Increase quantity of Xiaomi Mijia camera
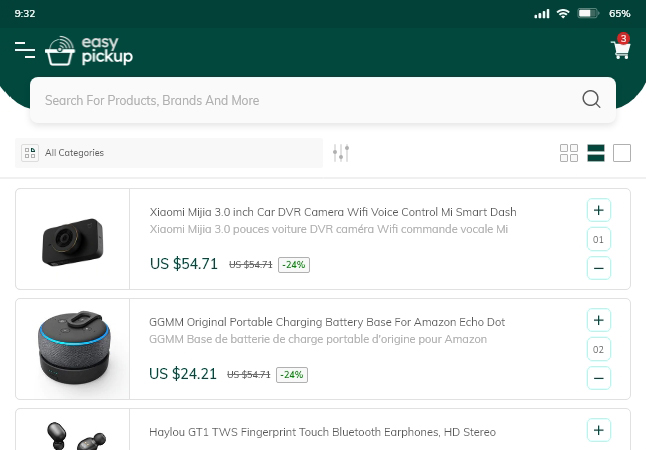Screen dimensions: 646x450 599,210
